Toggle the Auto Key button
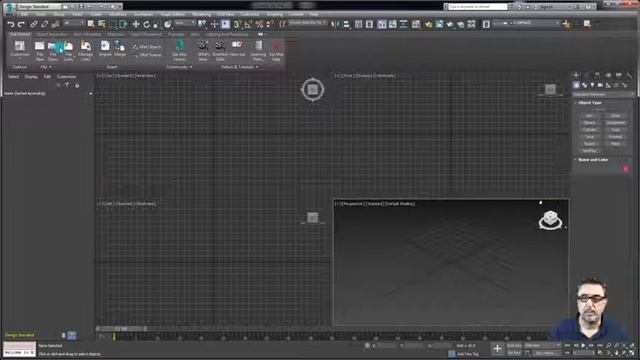The height and width of the screenshot is (360, 640). click(x=514, y=346)
